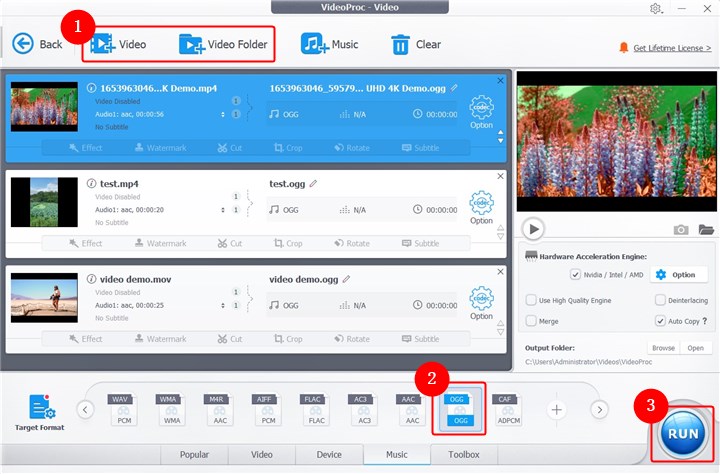Open codec Option for video demo.mov
This screenshot has height=474, width=720.
pos(481,303)
